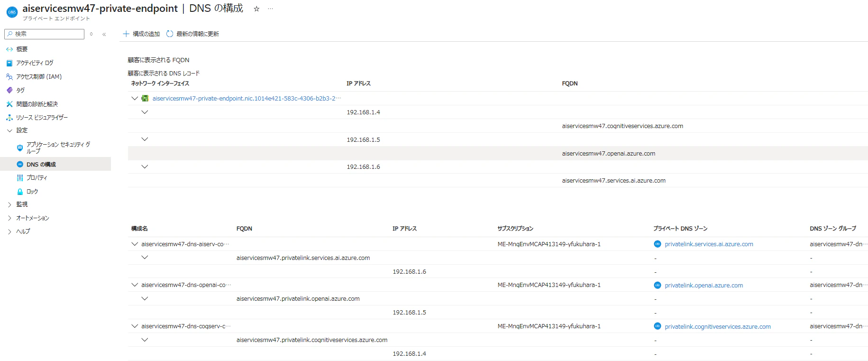Collapse chevron beside aiservicesmw47.privatelink.cognitiveservices.azure.com
868x361 pixels.
tap(145, 340)
